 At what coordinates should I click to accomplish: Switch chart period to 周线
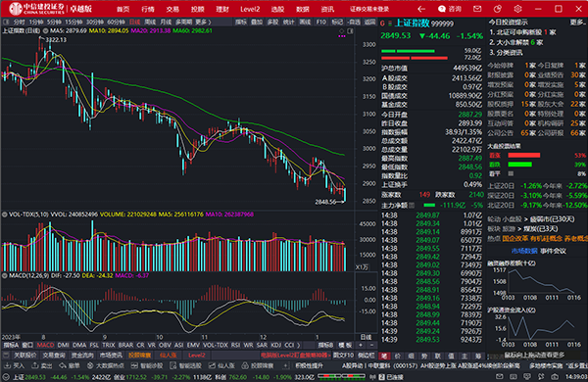pyautogui.click(x=150, y=23)
